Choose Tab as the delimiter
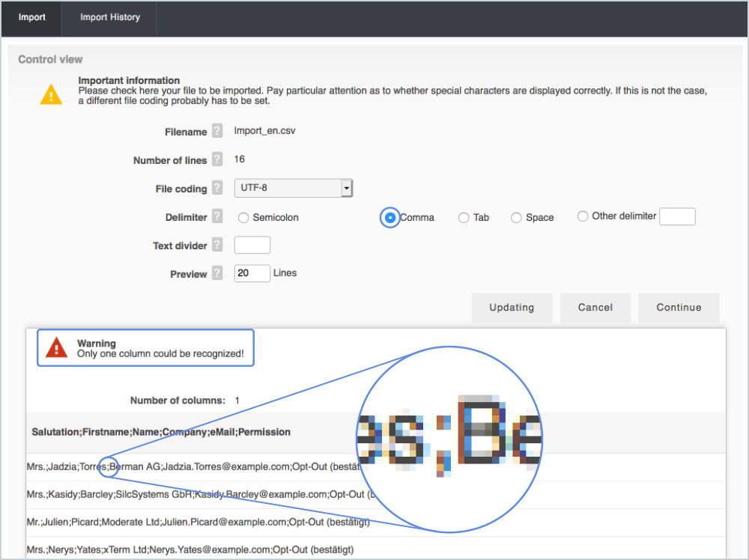Viewport: 749px width, 560px height. pos(464,218)
